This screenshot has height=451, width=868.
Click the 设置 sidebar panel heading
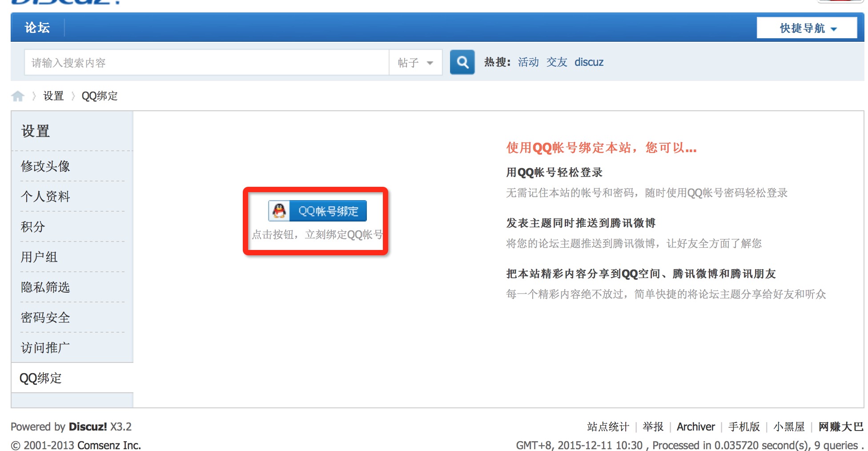click(x=36, y=131)
